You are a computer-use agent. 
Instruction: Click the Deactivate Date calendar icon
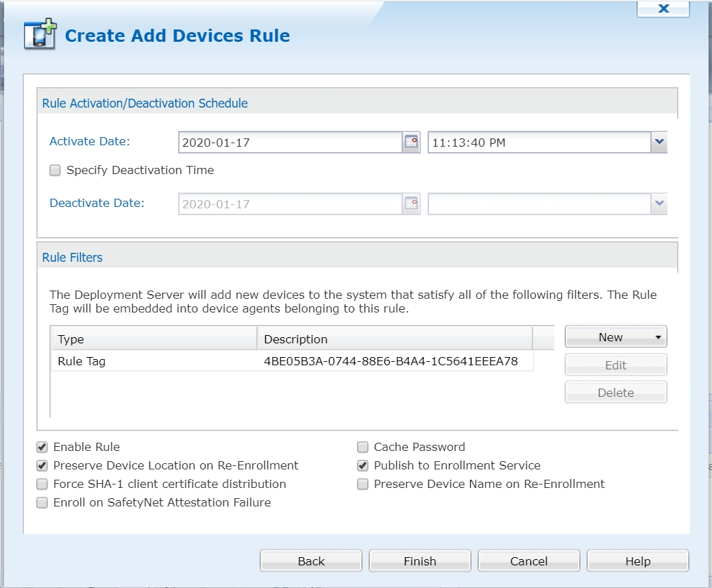pos(411,204)
